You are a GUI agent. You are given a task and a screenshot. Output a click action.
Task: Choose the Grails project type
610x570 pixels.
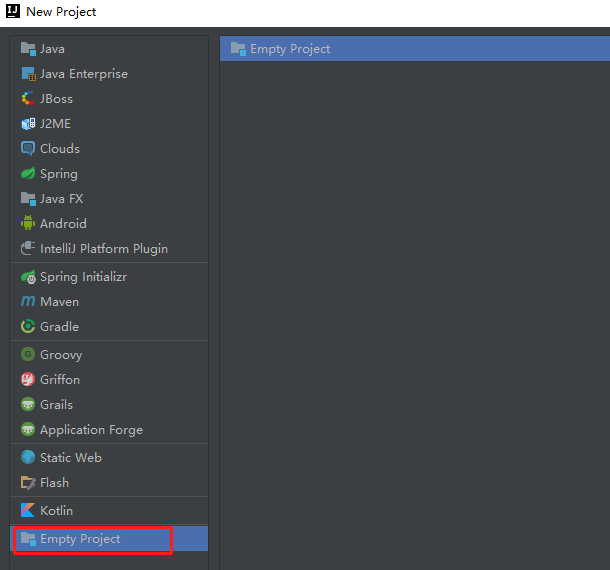109,404
